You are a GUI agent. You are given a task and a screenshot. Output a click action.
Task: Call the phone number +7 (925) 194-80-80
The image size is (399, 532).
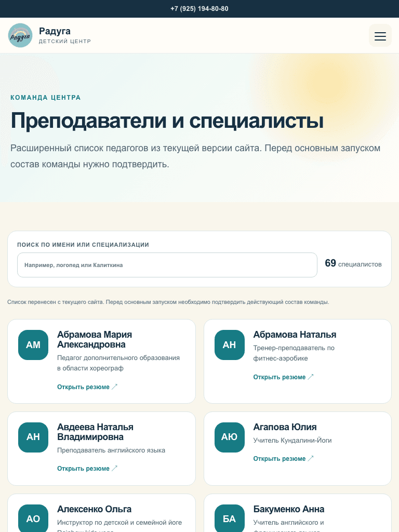coord(199,9)
